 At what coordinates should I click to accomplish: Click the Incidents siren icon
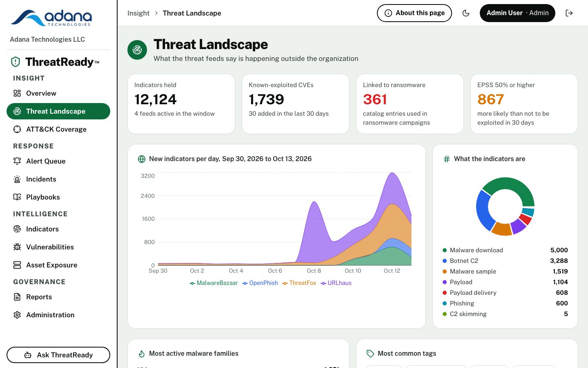[17, 179]
